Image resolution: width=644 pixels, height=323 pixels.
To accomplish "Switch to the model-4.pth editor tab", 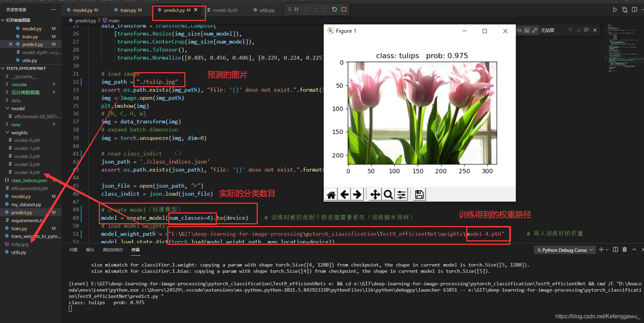I will pos(225,10).
